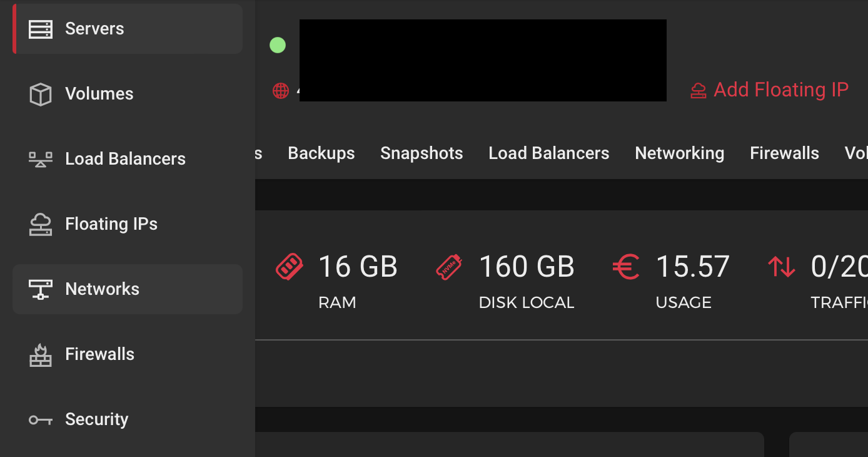The image size is (868, 457).
Task: Go to the Networking tab
Action: [x=680, y=153]
